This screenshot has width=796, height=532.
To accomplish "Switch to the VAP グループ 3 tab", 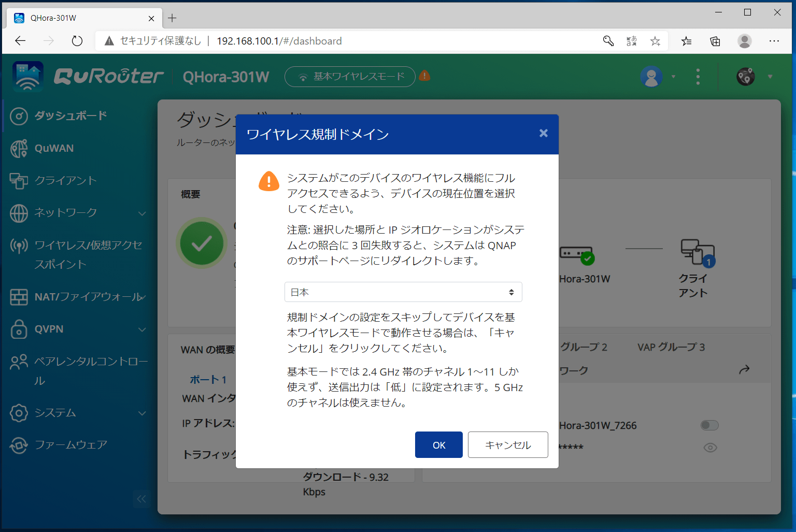I will click(671, 347).
